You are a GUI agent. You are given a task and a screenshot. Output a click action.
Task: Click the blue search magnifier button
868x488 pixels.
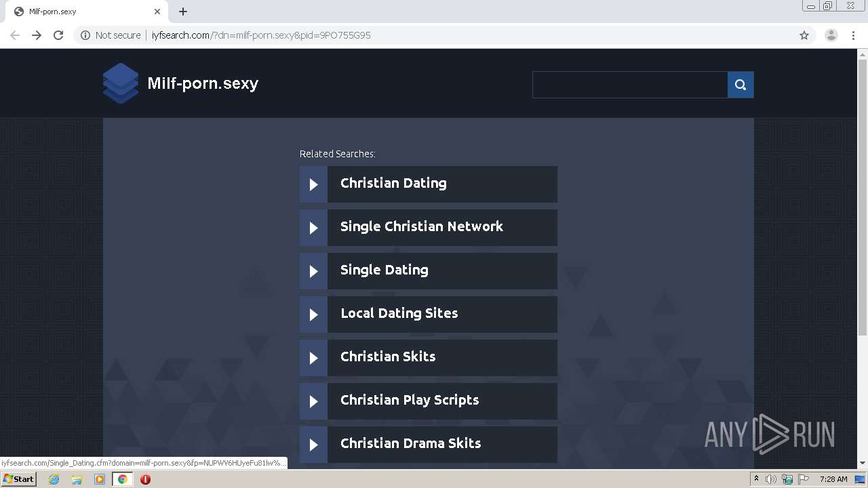741,85
